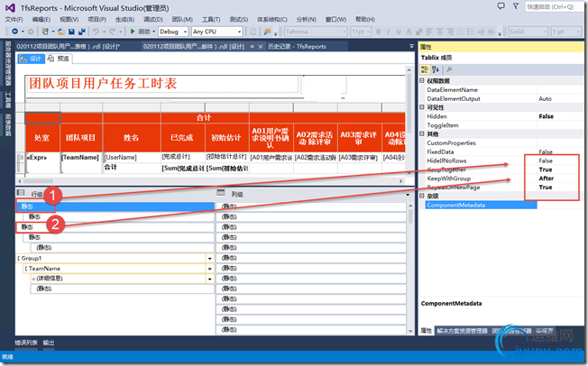588x366 pixels.
Task: Open the Debug configuration dropdown
Action: 185,32
